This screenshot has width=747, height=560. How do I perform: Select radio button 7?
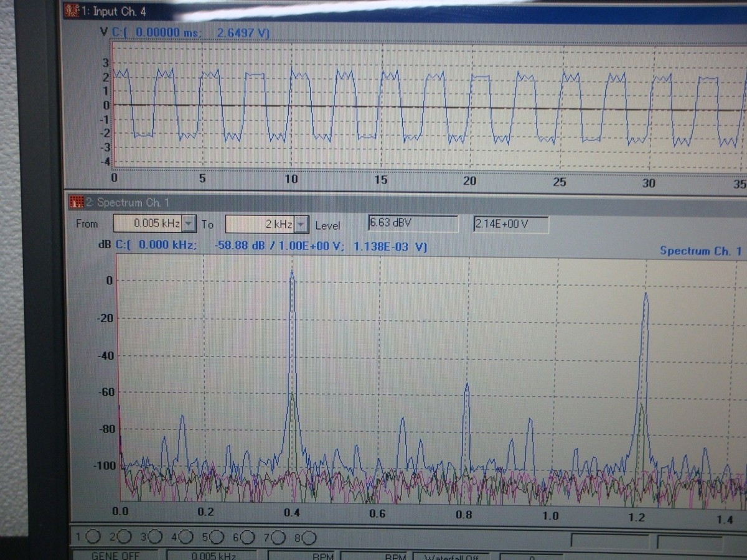(x=278, y=536)
